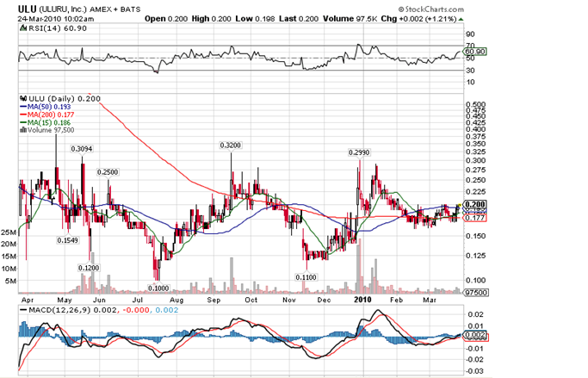
Task: Click the Nov month axis label
Action: pyautogui.click(x=289, y=300)
